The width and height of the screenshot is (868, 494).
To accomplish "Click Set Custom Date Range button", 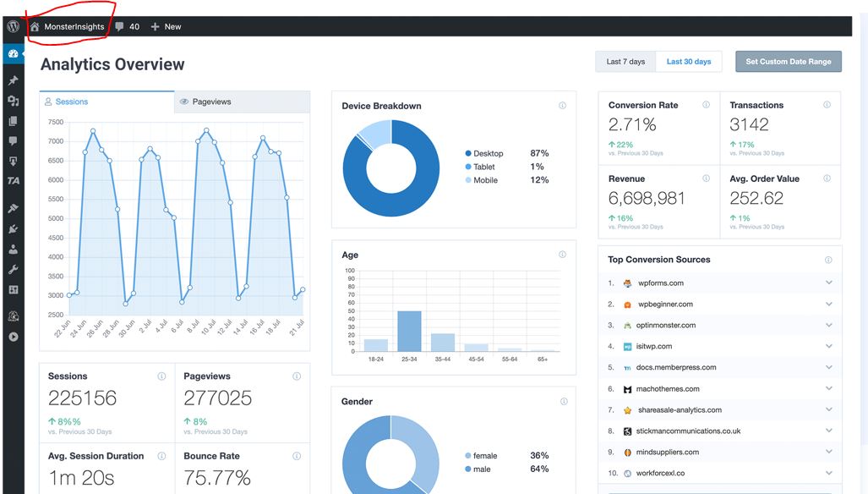I will point(789,62).
